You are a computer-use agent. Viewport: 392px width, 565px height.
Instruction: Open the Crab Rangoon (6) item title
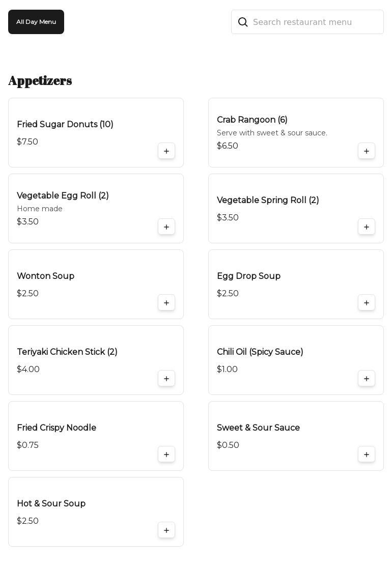(252, 120)
